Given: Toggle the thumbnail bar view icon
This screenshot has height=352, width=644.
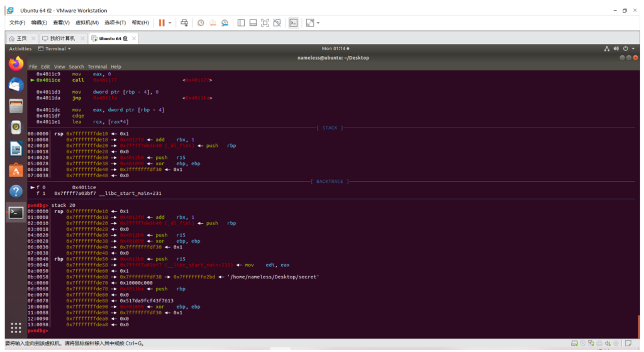Looking at the screenshot, I should (253, 23).
